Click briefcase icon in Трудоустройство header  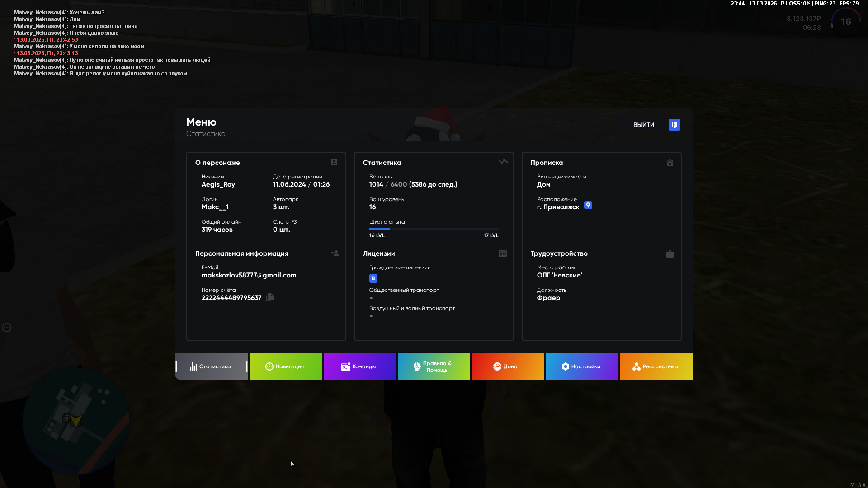point(670,254)
